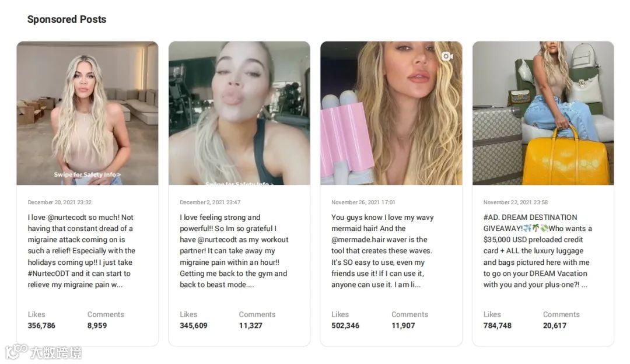Open the caption starting 'I love feeling strong'
The image size is (630, 364).
[234, 251]
